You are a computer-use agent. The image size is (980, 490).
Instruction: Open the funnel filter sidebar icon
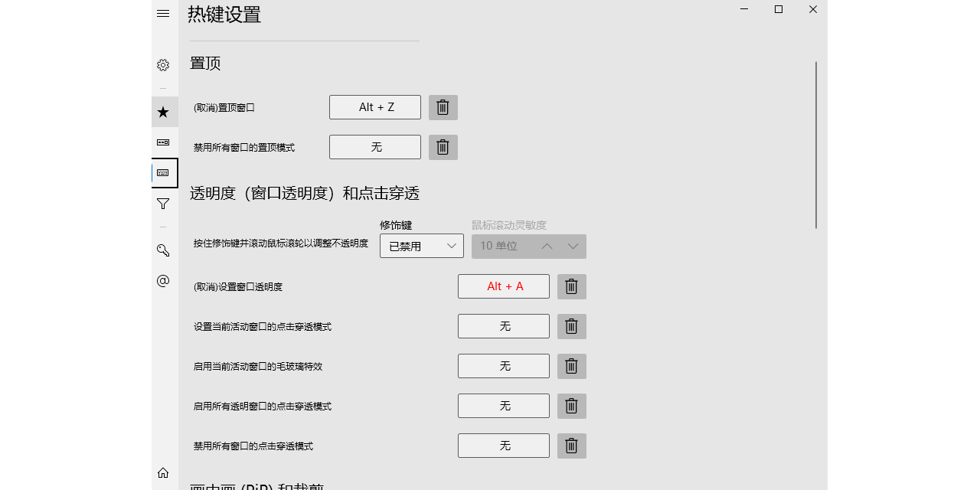tap(163, 204)
